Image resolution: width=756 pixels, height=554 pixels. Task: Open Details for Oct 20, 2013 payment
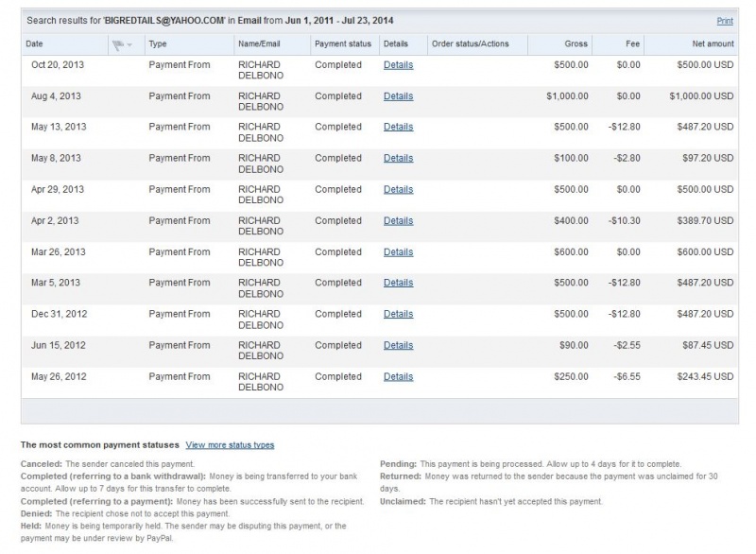tap(398, 65)
